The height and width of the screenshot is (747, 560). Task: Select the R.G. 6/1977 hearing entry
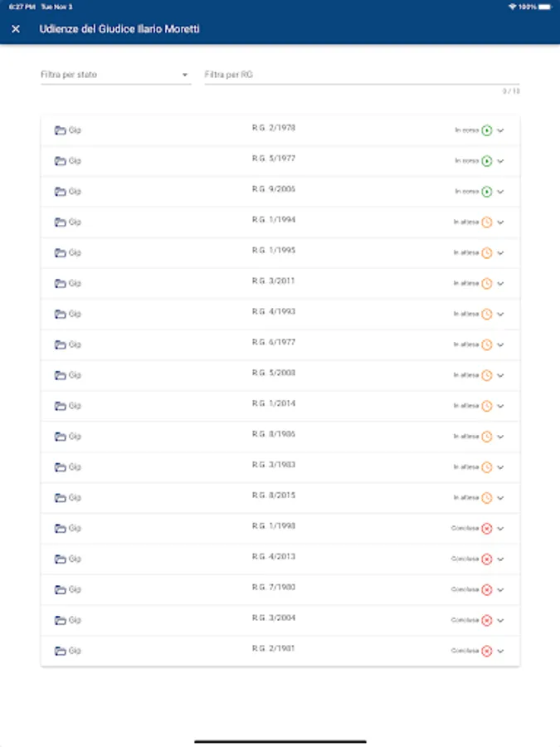[280, 344]
